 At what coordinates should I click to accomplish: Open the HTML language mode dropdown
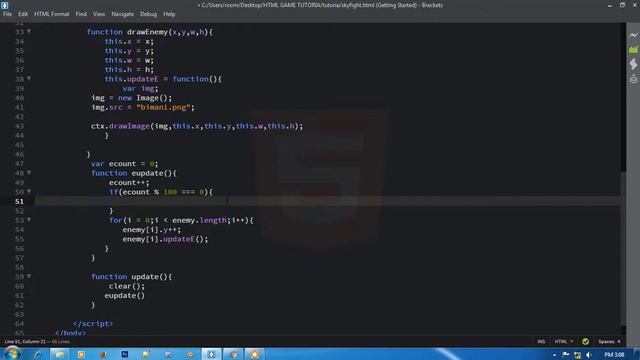564,342
